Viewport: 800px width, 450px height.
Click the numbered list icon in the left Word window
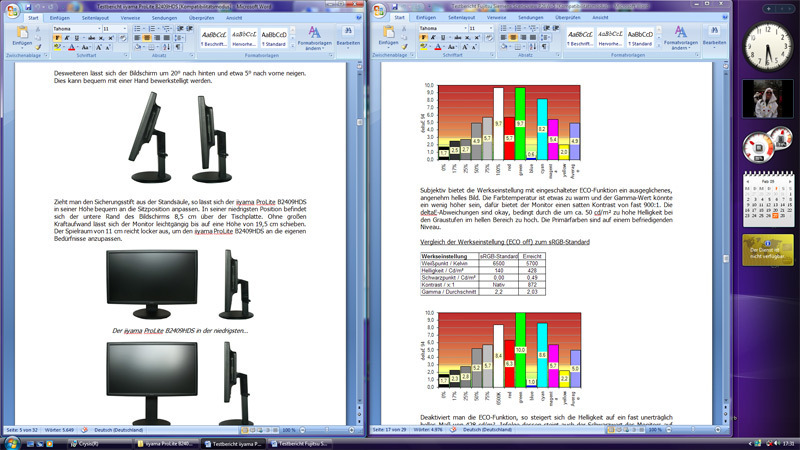tap(152, 29)
